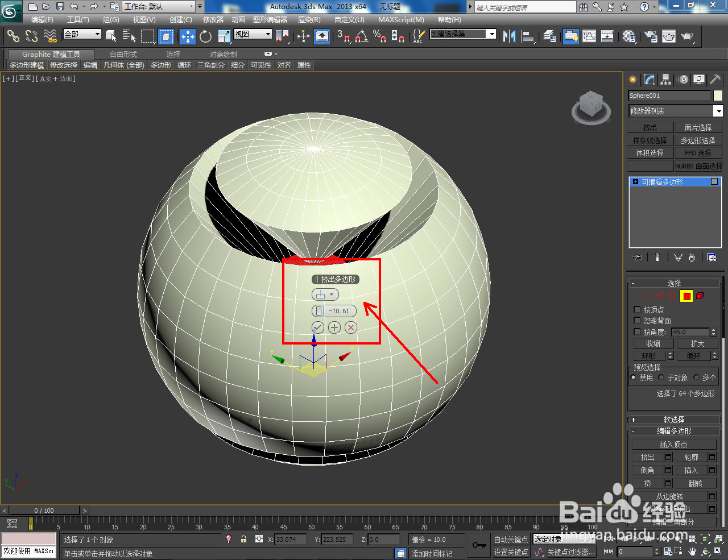Switch to Element sub-object mode
728x560 pixels.
coord(699,296)
